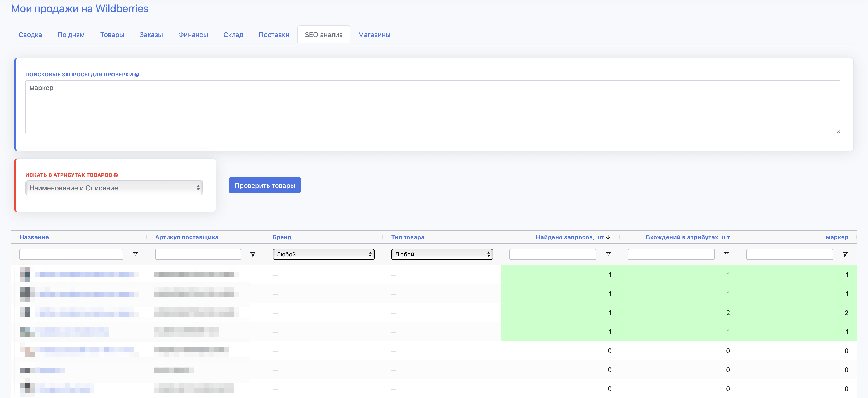Screen dimensions: 868x398
Task: Open the Финансы tab
Action: click(193, 35)
